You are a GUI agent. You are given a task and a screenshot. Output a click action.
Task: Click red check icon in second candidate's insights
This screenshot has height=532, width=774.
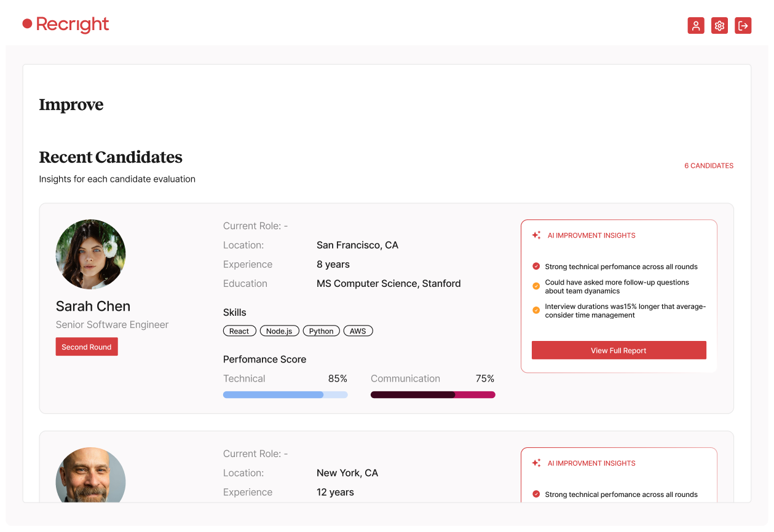click(x=536, y=495)
